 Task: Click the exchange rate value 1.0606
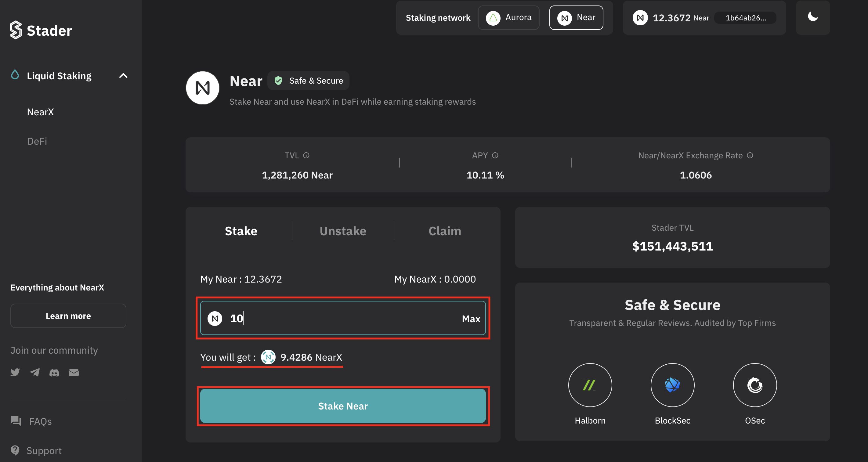pos(696,175)
